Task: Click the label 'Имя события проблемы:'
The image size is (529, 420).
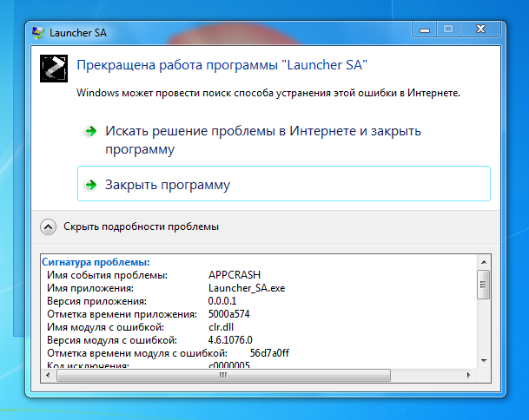Action: (x=108, y=275)
